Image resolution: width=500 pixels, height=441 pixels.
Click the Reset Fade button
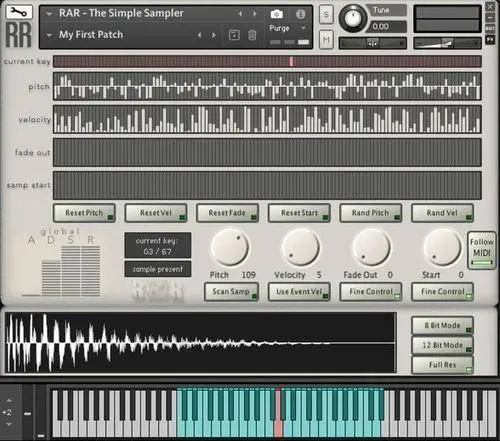tap(228, 213)
